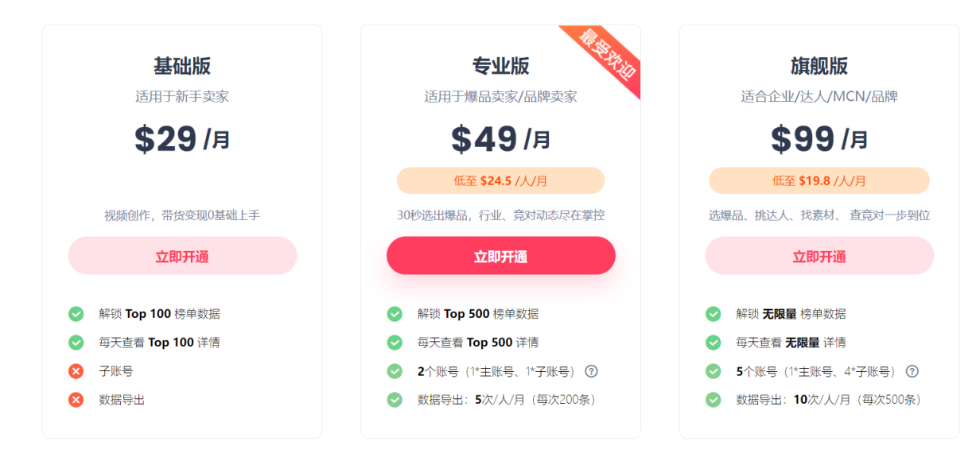Click 立即开通 button for 旗舰版 plan

(x=819, y=256)
